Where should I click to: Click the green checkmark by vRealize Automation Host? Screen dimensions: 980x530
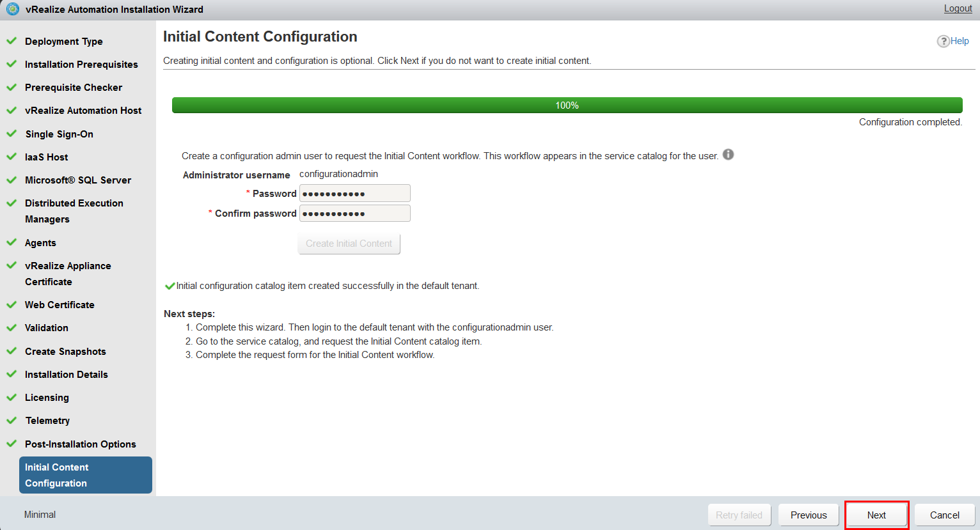pos(12,110)
